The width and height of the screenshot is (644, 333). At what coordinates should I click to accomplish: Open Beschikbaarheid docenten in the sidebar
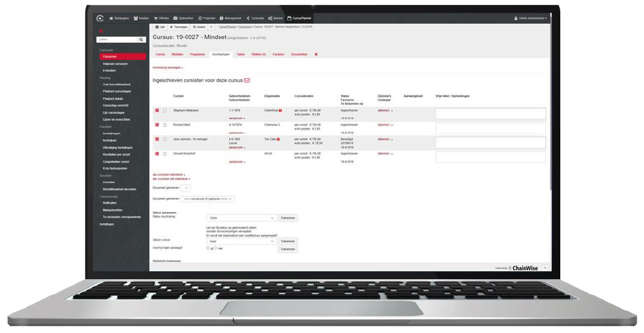[x=119, y=189]
